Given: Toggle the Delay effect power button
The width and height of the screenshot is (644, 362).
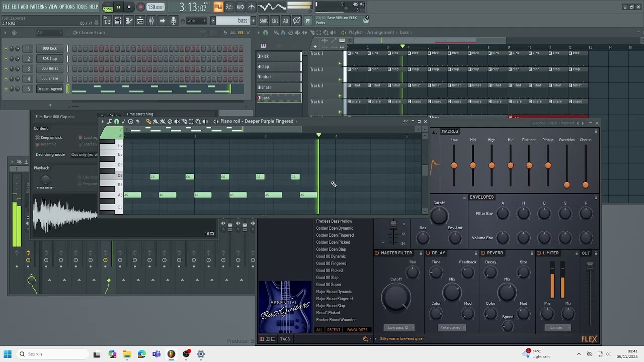Looking at the screenshot, I should [x=428, y=253].
